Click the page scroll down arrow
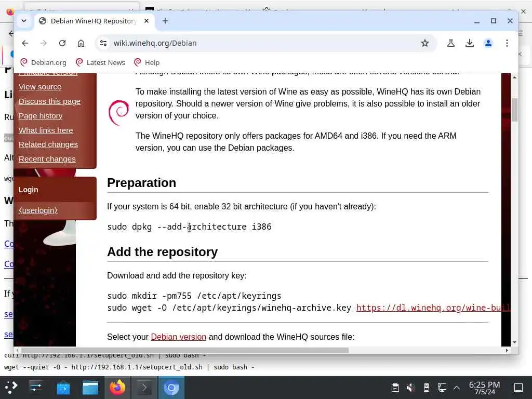This screenshot has width=532, height=399. [x=514, y=342]
